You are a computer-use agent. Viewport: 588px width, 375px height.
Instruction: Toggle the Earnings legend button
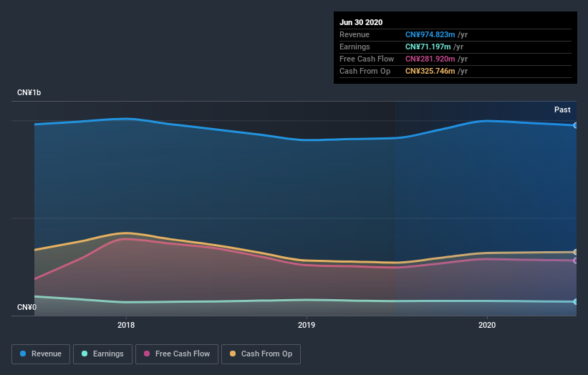click(x=102, y=354)
